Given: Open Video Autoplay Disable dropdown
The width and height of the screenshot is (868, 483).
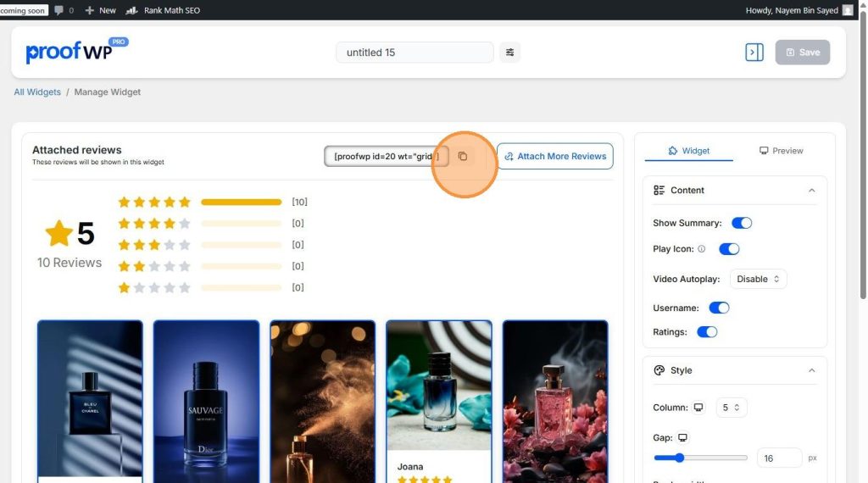Looking at the screenshot, I should (758, 280).
